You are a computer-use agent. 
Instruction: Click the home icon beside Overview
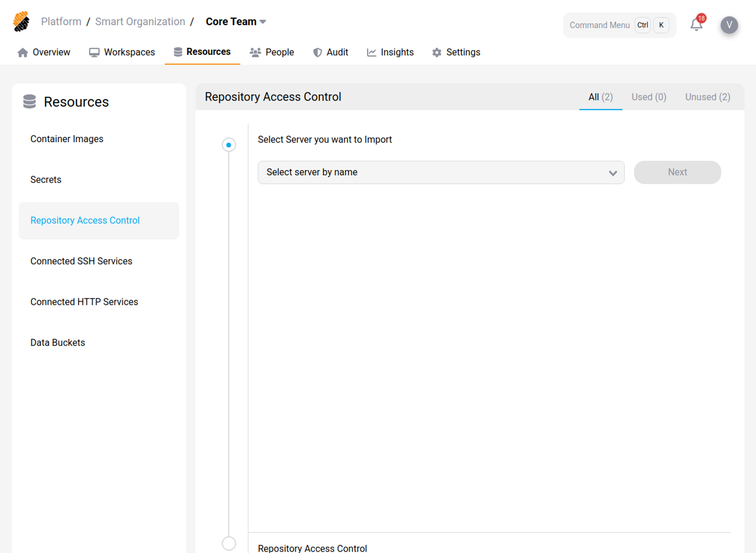tap(23, 53)
